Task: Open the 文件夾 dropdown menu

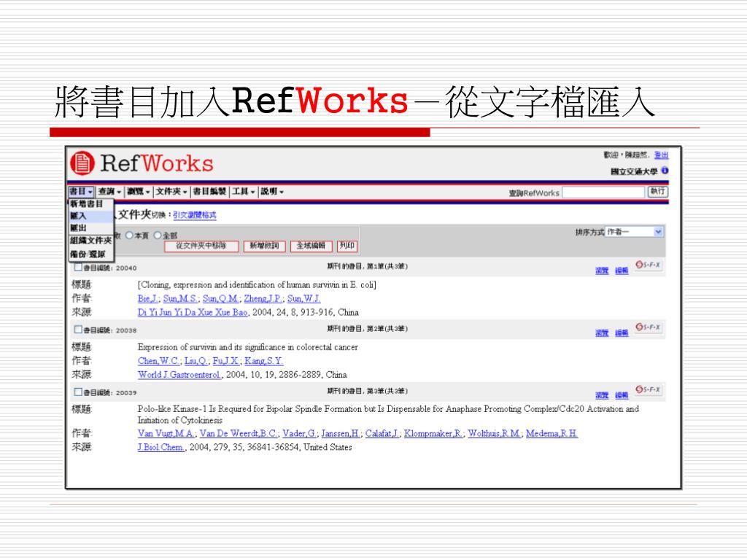Action: tap(171, 192)
